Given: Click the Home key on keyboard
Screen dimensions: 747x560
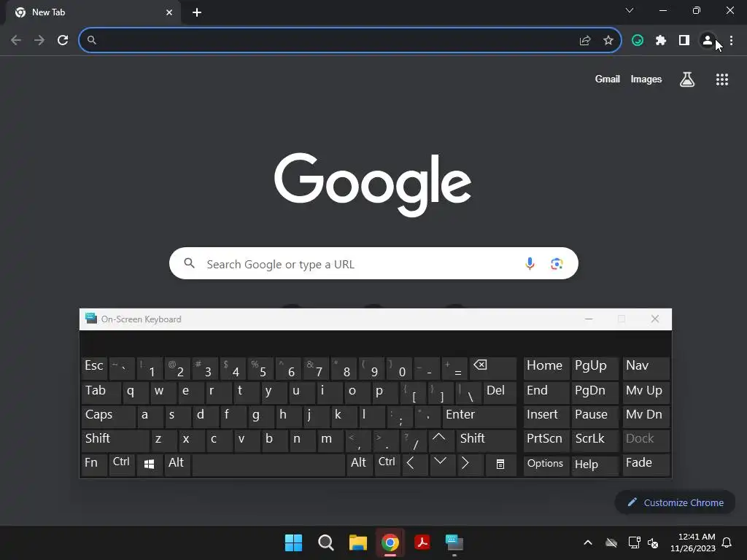Looking at the screenshot, I should click(546, 368).
